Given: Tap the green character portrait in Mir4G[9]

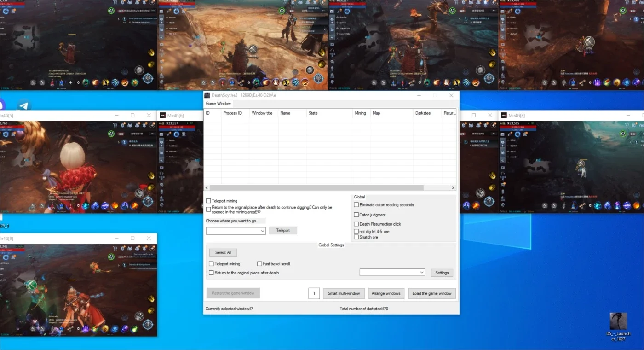Looking at the screenshot, I should click(111, 257).
